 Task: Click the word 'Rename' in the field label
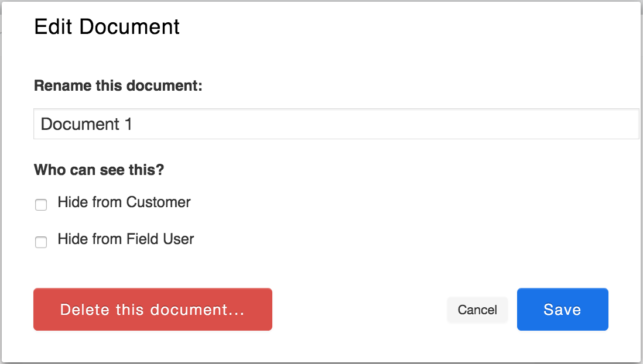[x=59, y=86]
